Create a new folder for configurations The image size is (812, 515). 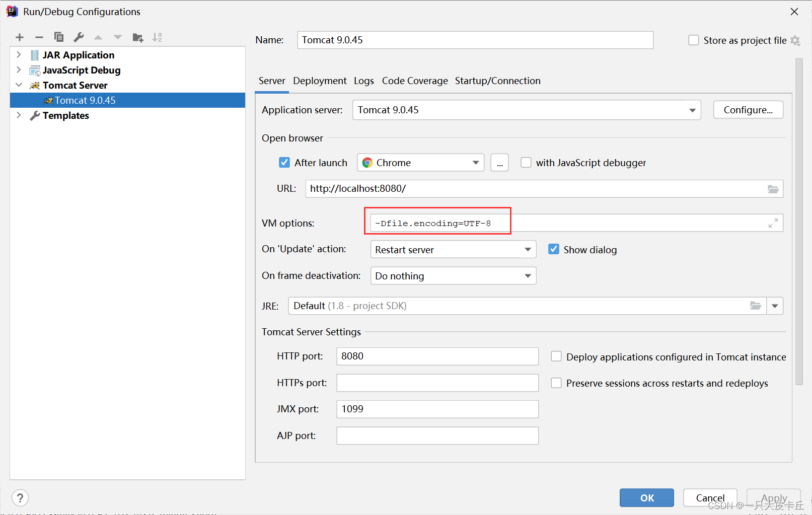click(x=138, y=37)
